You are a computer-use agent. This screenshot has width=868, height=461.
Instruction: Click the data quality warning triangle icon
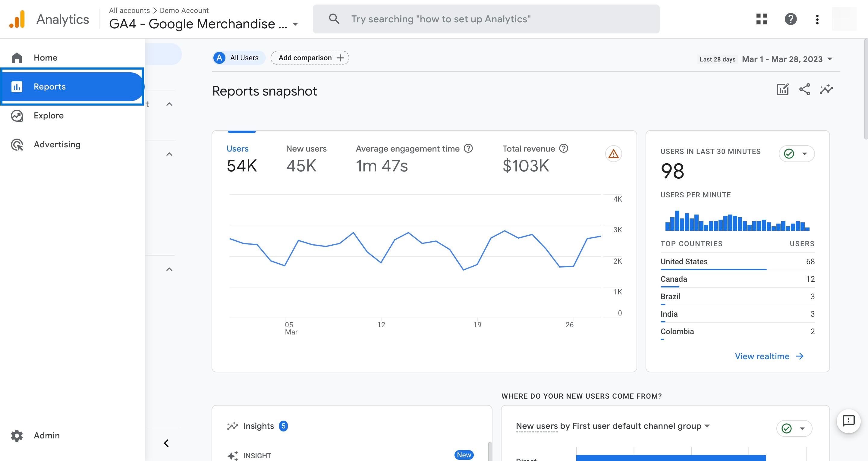(614, 154)
